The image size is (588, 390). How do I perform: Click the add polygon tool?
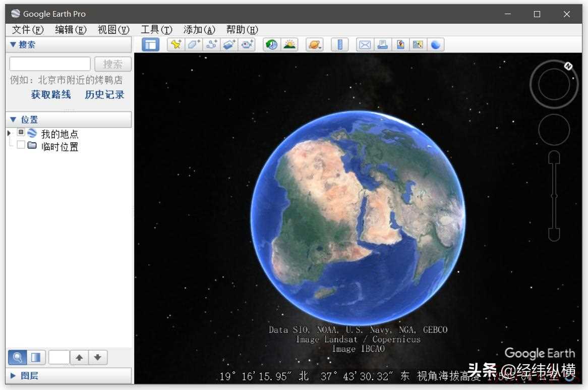coord(194,44)
